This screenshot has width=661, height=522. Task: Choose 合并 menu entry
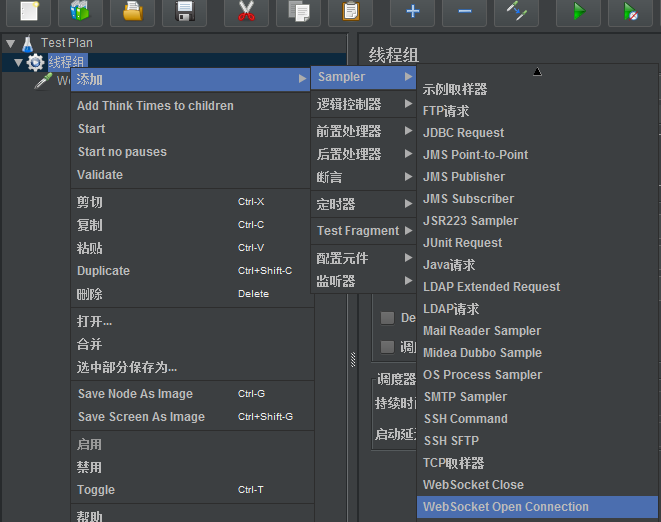coord(192,344)
